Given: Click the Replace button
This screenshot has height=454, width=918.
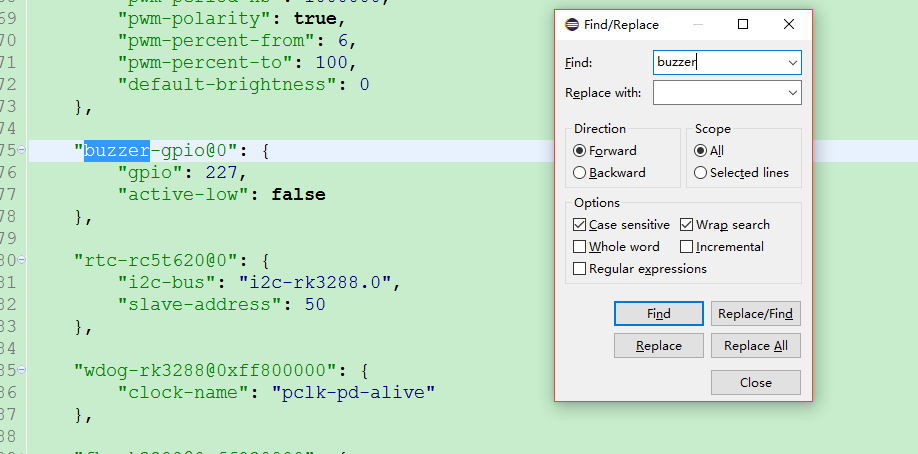Looking at the screenshot, I should [x=658, y=346].
